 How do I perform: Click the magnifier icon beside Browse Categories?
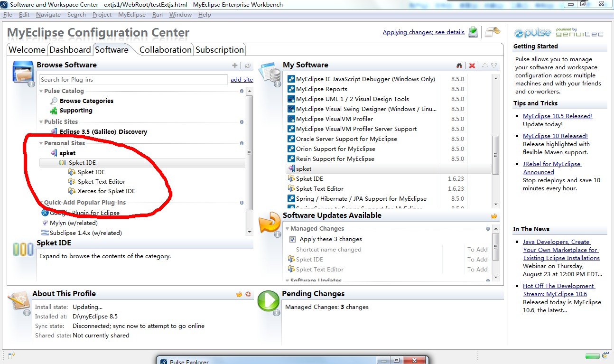[54, 101]
